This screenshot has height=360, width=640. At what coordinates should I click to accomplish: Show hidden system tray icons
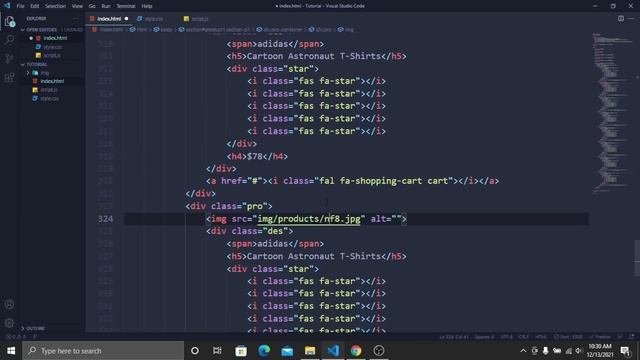[x=523, y=351]
